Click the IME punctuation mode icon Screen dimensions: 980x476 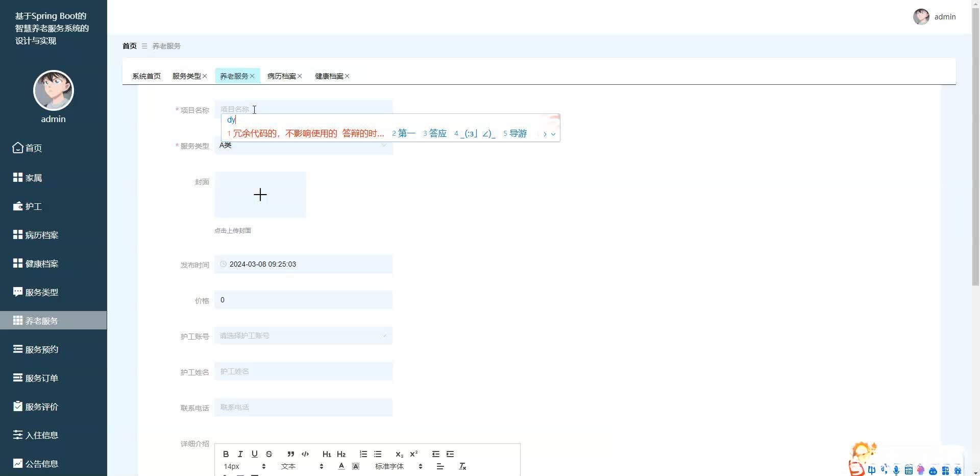pos(884,470)
